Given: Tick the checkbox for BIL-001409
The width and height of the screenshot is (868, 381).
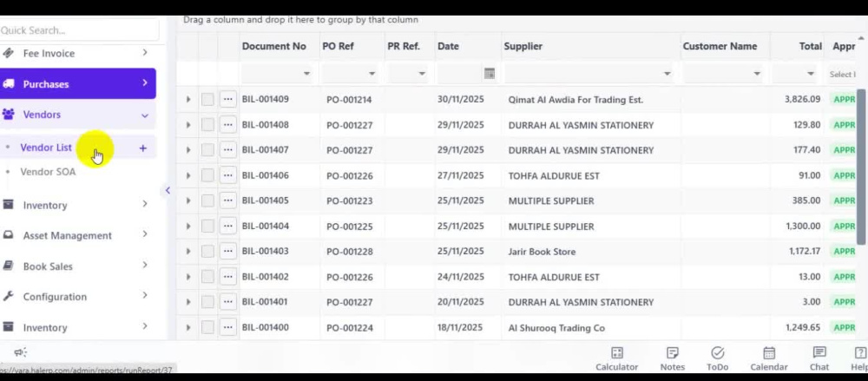Looking at the screenshot, I should (x=207, y=100).
